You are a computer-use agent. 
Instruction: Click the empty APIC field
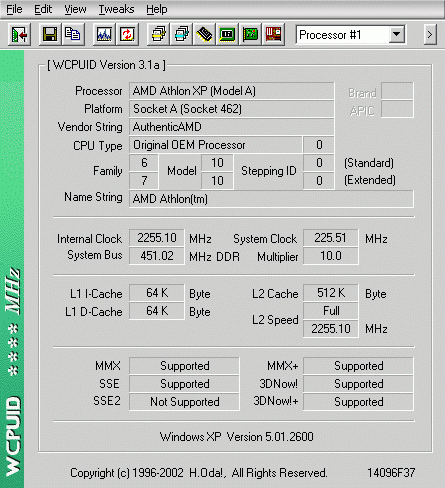point(397,109)
